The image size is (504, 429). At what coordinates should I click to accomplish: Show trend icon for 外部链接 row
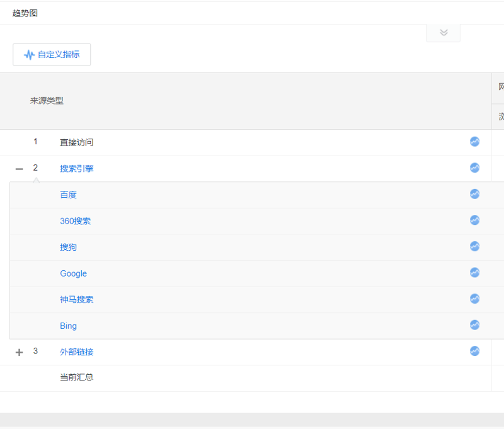[474, 351]
